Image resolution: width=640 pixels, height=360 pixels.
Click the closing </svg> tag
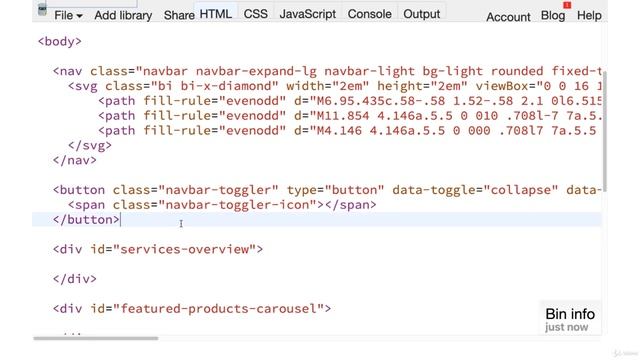click(x=90, y=145)
